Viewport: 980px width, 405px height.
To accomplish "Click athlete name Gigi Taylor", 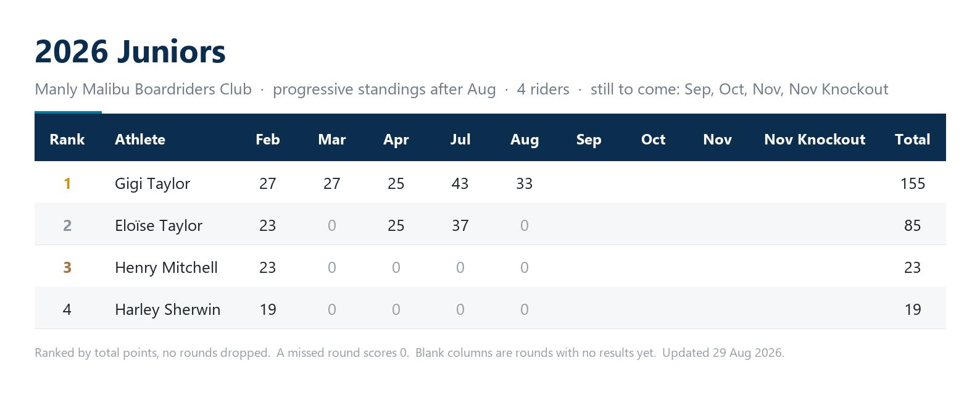I will [x=152, y=184].
